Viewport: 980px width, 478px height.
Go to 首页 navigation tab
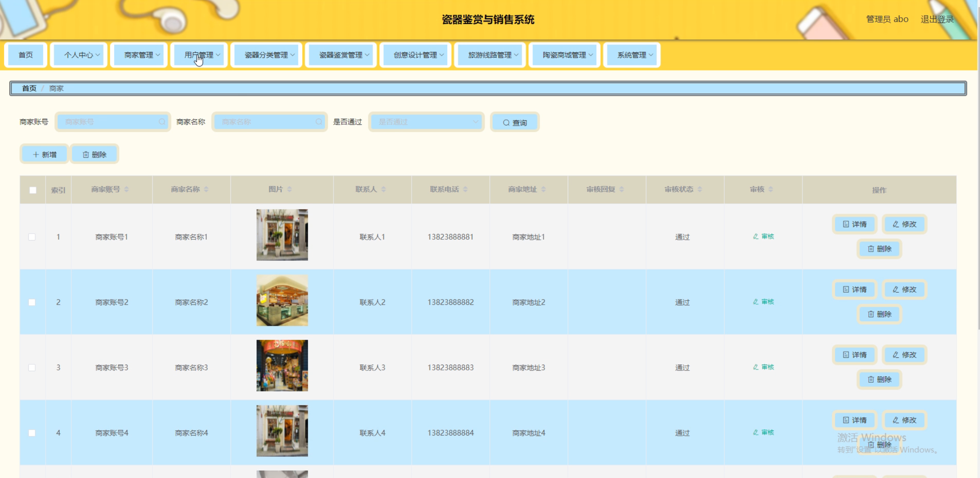coord(26,55)
